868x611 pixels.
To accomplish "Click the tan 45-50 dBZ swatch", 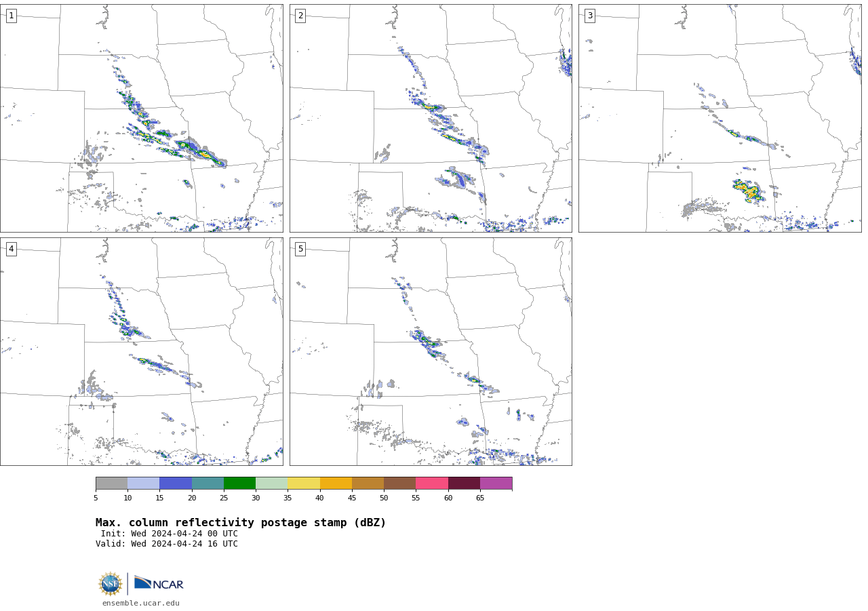I will [x=368, y=484].
